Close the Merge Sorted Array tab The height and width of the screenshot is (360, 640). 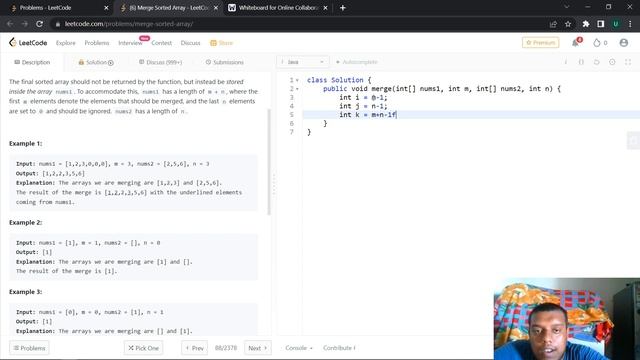(x=216, y=8)
